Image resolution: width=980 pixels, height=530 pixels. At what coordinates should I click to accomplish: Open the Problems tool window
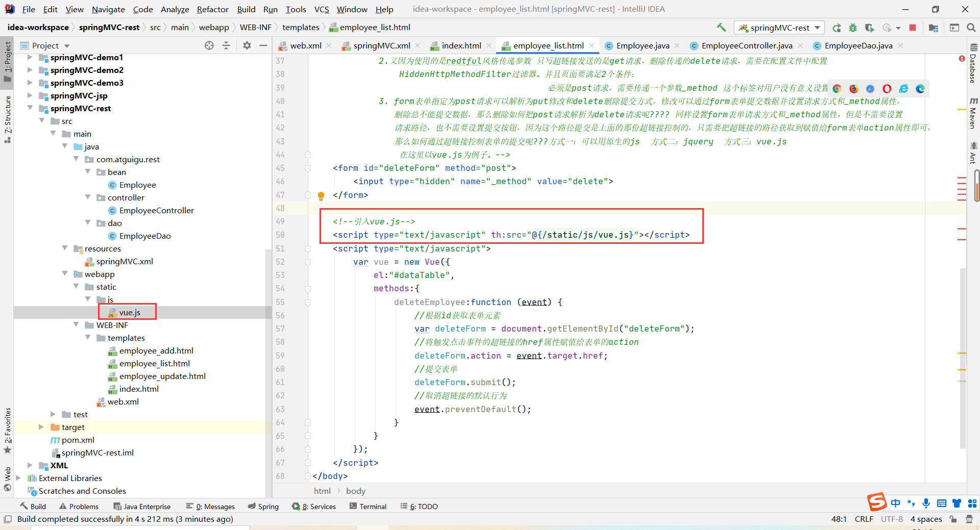[79, 507]
